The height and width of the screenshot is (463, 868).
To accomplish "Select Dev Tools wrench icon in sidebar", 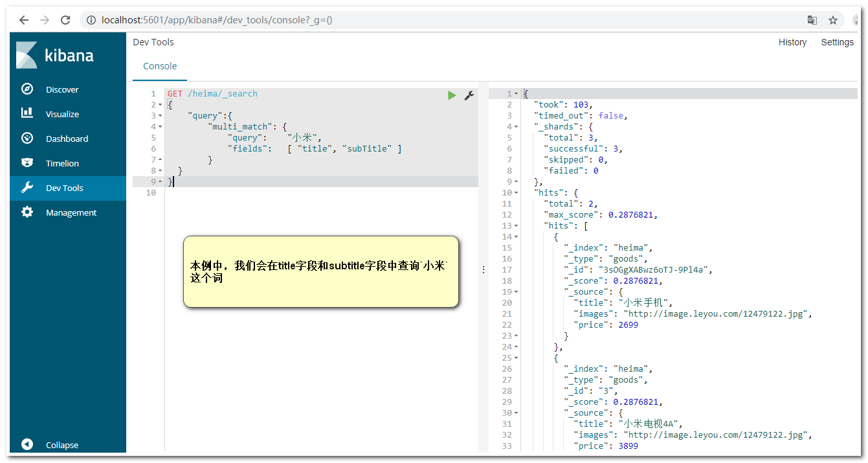I will click(27, 188).
